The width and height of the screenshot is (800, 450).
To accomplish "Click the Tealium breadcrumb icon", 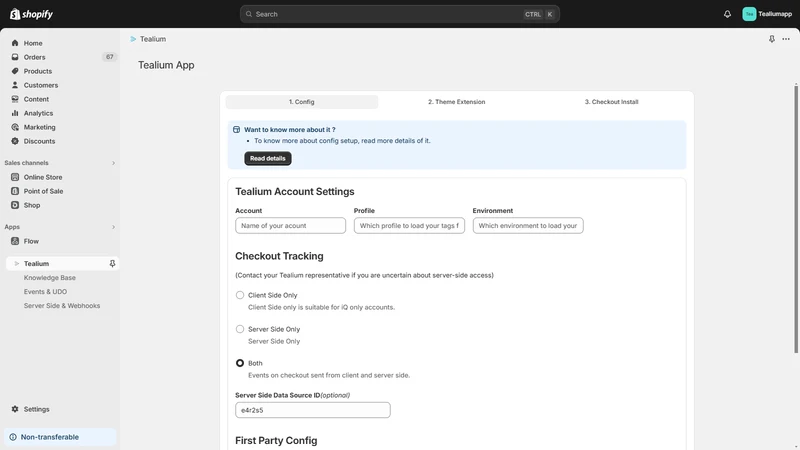I will pos(133,39).
